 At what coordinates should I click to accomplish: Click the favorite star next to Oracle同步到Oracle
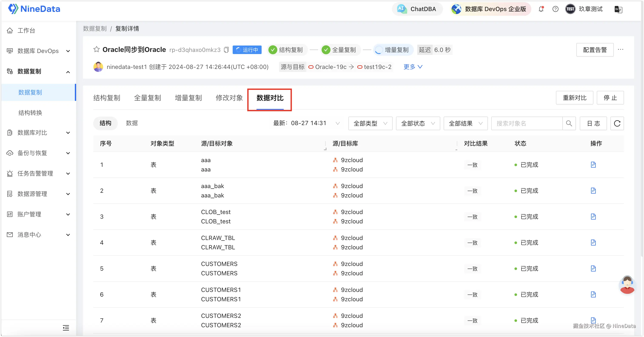pos(96,50)
